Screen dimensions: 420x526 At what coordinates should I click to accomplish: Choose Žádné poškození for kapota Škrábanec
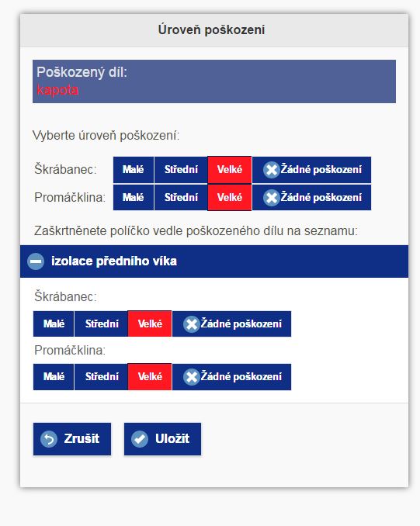(x=311, y=170)
